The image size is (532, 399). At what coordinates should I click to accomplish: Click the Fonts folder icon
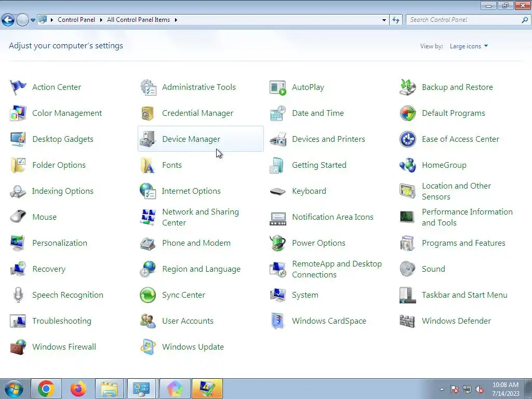[148, 165]
